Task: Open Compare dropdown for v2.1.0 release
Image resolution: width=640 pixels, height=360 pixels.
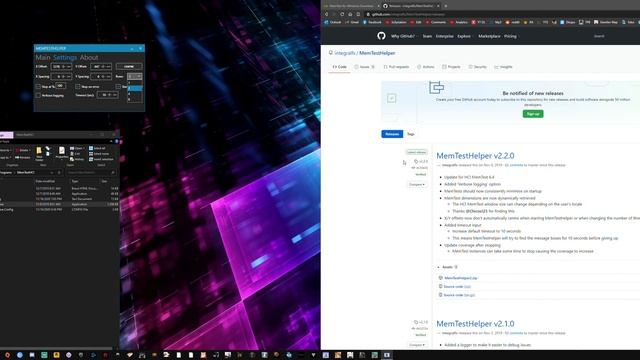Action: click(x=417, y=345)
